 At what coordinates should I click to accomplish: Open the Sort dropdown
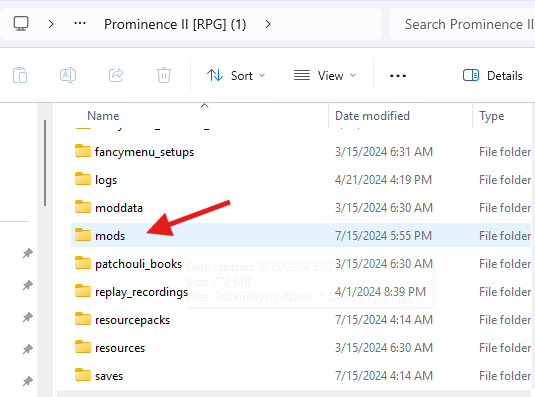[236, 75]
